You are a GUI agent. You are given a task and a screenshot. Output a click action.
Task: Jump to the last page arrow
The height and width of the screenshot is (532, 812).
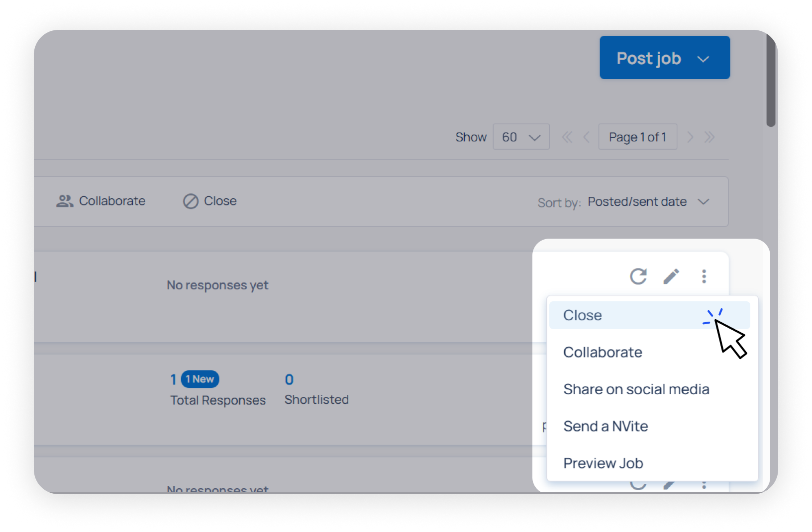(710, 137)
